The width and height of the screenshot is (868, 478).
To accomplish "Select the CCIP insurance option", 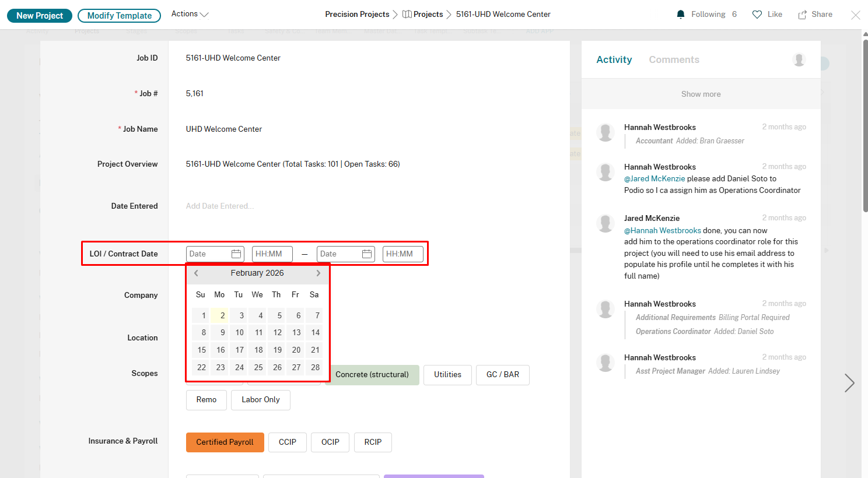I will click(288, 442).
